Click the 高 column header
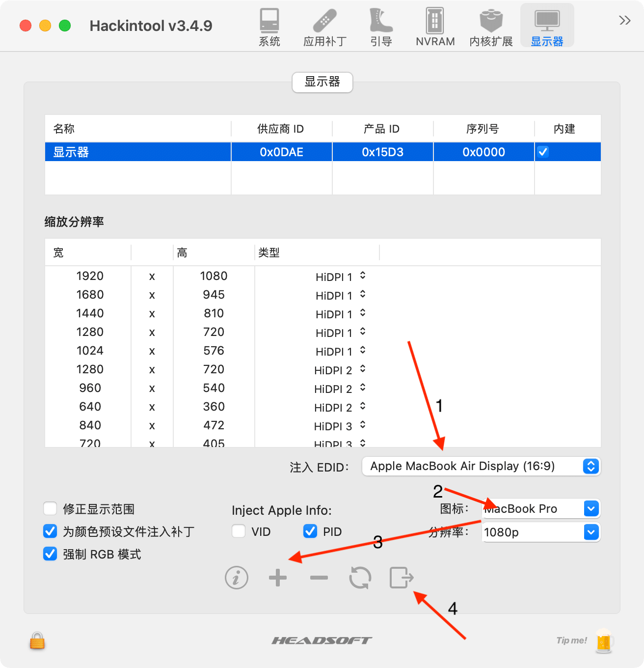 [x=214, y=252]
